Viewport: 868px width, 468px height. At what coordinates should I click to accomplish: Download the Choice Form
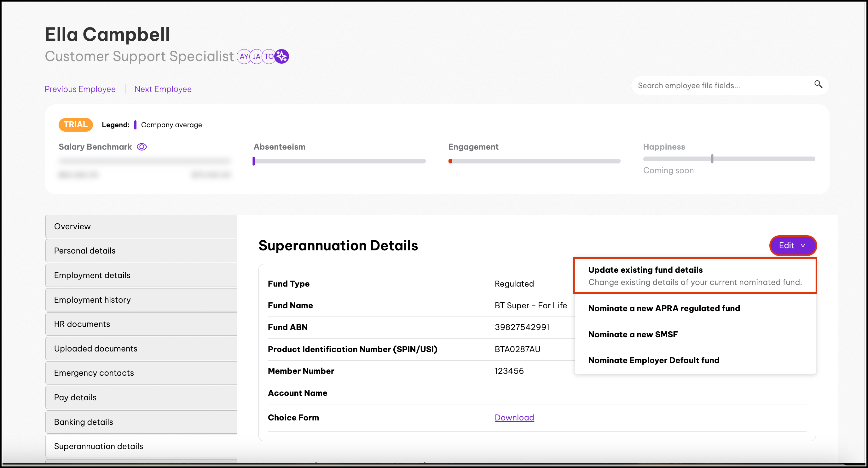[514, 418]
